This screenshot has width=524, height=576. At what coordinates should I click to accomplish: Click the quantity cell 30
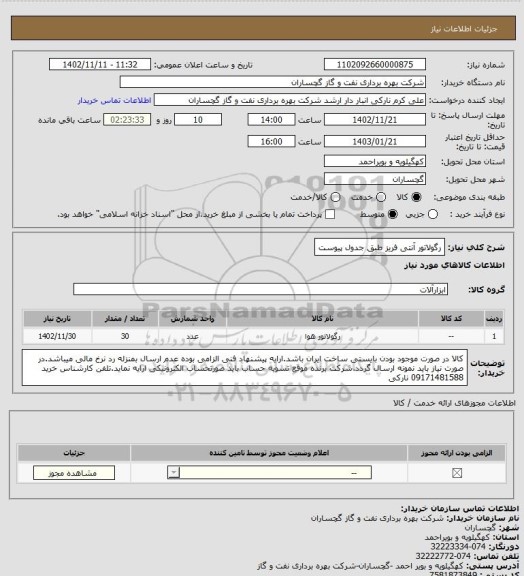[125, 336]
